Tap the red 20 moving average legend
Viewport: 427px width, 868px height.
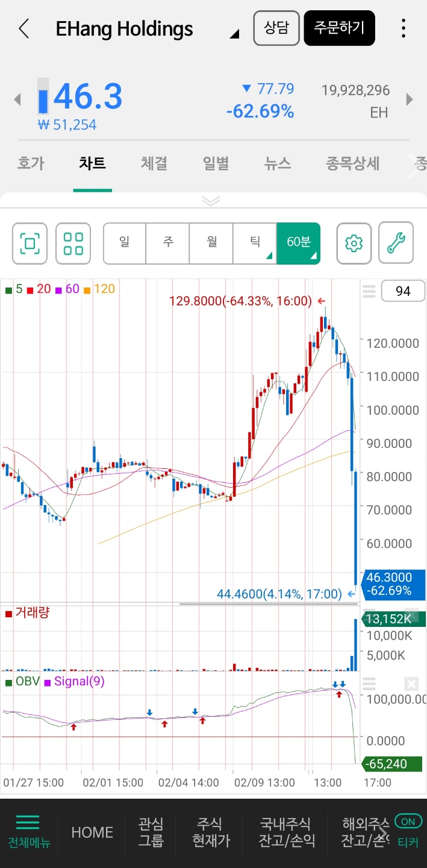coord(39,289)
